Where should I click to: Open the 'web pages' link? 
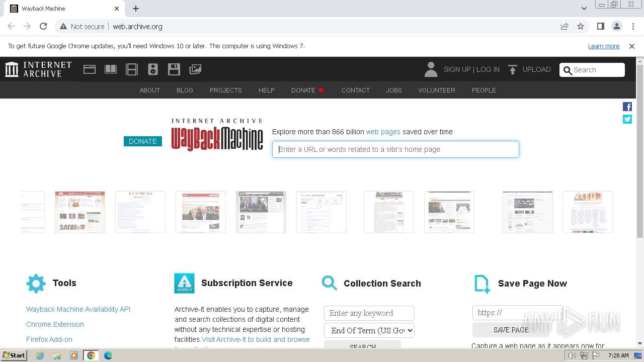pyautogui.click(x=383, y=132)
